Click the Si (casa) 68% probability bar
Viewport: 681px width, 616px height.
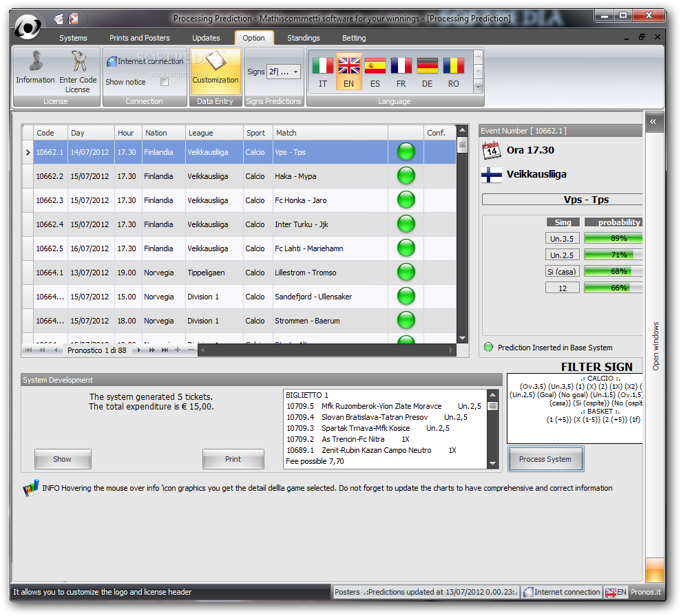click(x=614, y=271)
